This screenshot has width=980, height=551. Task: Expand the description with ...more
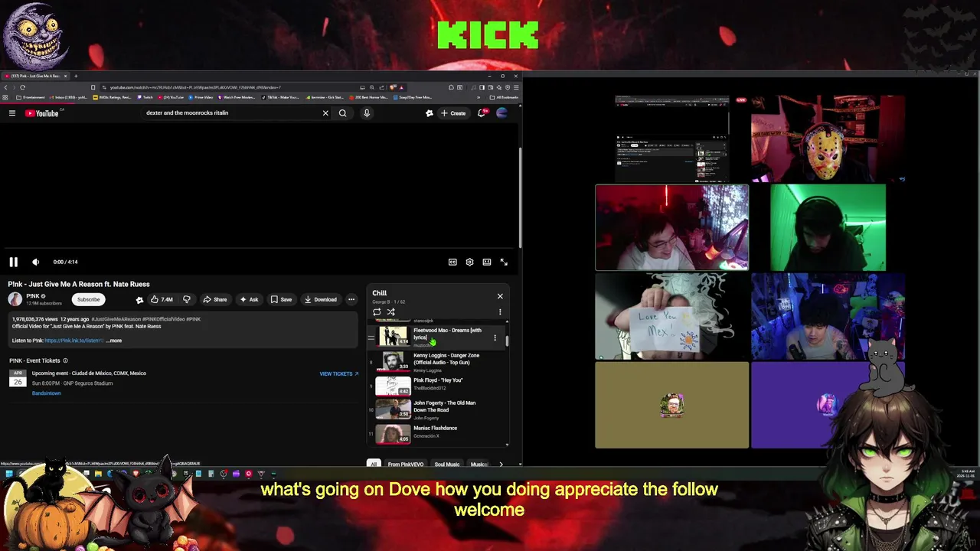click(x=114, y=341)
